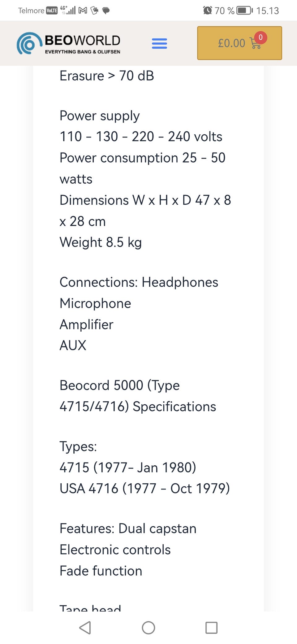Open the £0.00 shopping cart button

[239, 43]
